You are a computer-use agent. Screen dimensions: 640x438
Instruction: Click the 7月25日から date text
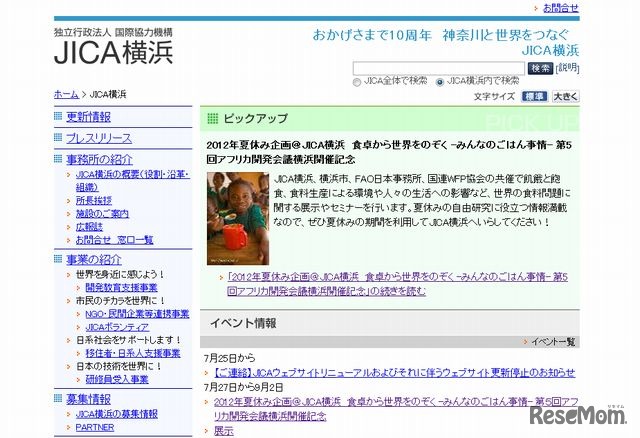230,358
